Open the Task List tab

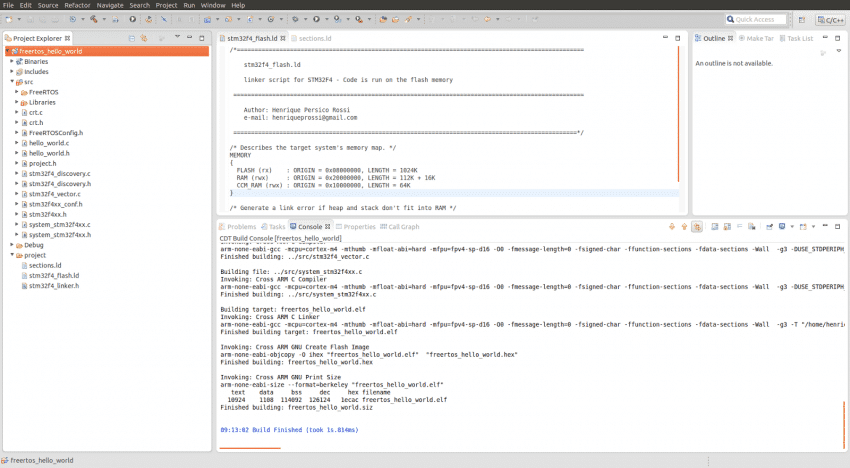[x=796, y=39]
